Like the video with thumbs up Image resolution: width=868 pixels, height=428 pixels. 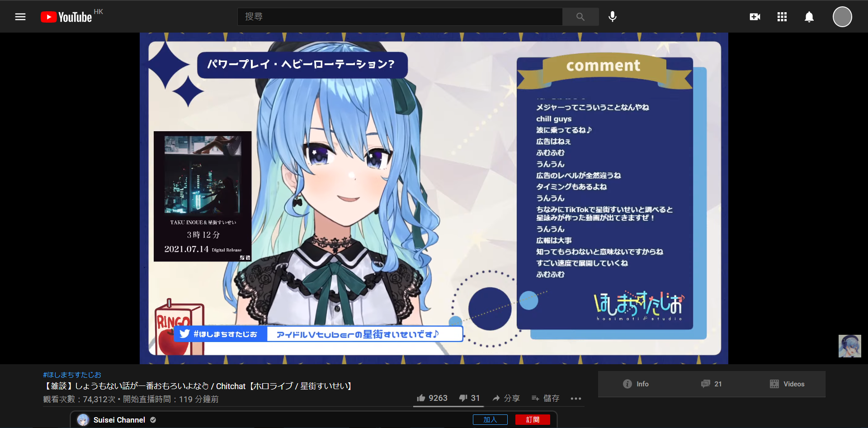(x=432, y=398)
